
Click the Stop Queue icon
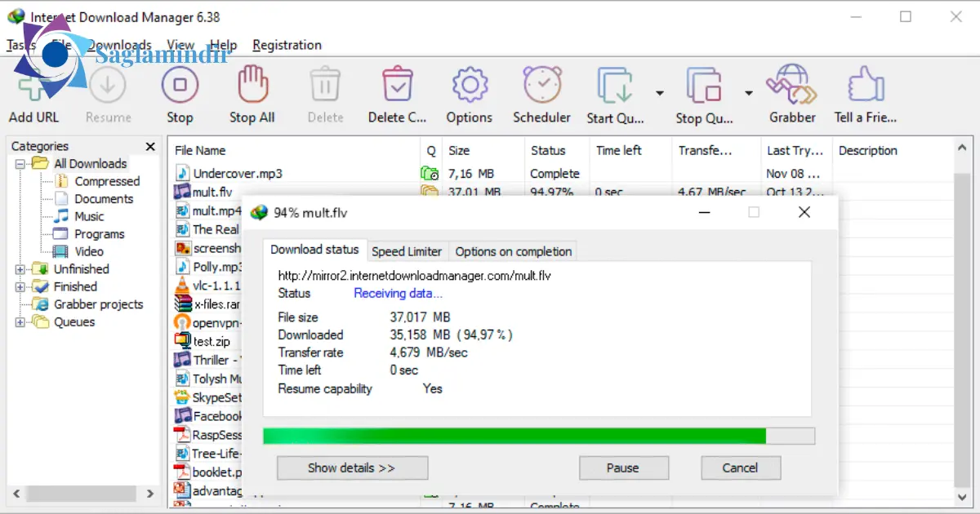point(704,85)
